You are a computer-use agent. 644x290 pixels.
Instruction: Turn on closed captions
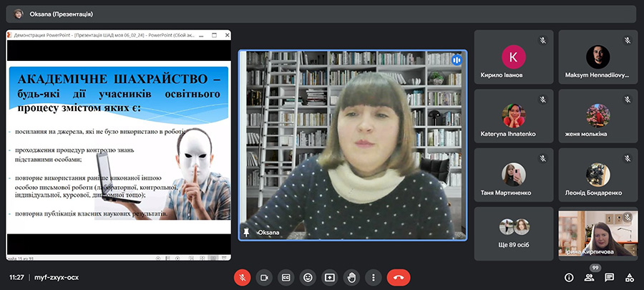[x=286, y=278]
